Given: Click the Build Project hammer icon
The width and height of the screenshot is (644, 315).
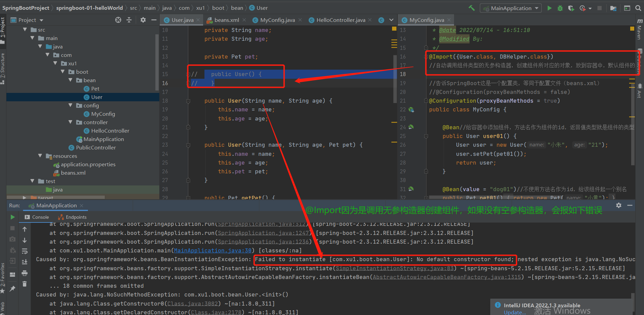Looking at the screenshot, I should point(472,8).
